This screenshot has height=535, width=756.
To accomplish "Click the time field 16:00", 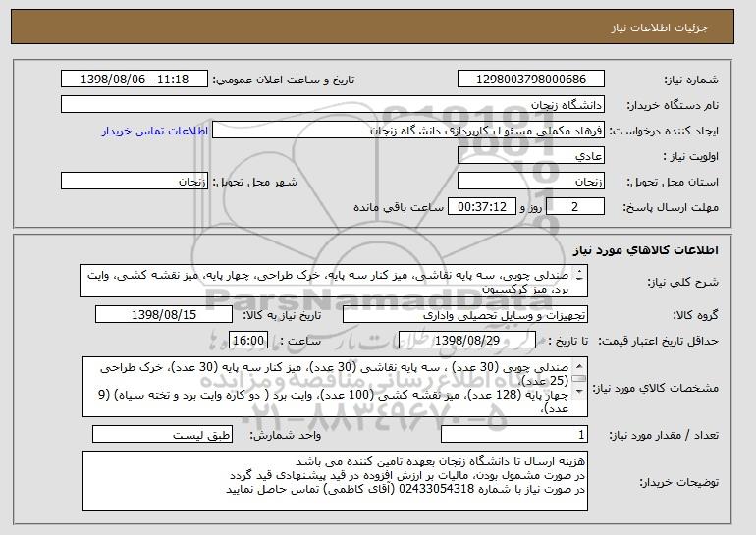I will [x=248, y=341].
